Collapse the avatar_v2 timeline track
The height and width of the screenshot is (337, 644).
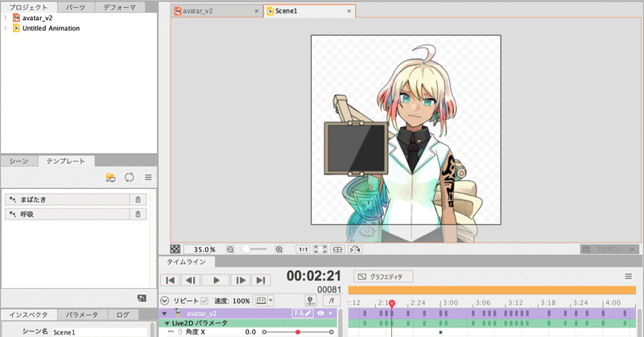coord(164,314)
